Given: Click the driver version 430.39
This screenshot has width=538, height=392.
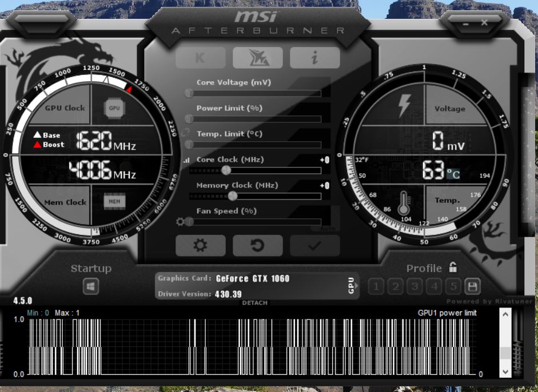Looking at the screenshot, I should tap(228, 294).
